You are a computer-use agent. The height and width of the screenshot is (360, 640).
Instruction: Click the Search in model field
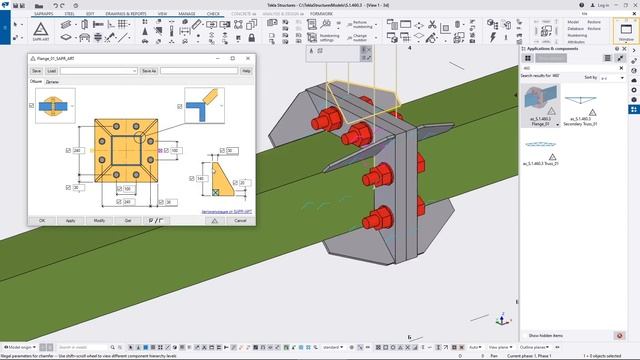coord(82,347)
